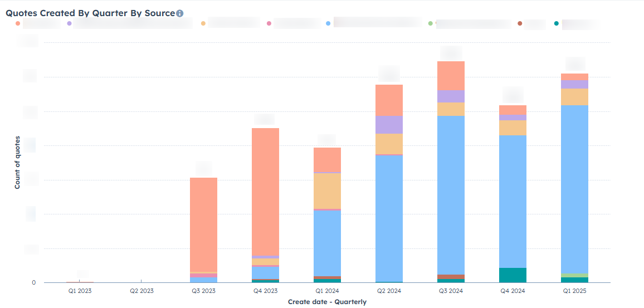The image size is (644, 308).
Task: Toggle the salmon-colored legend series dot
Action: point(18,23)
